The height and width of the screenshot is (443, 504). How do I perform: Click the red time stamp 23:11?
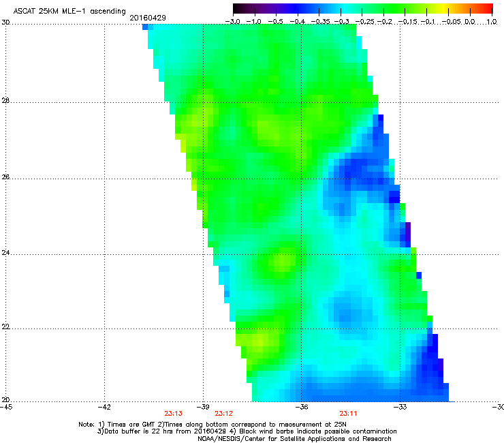[348, 414]
